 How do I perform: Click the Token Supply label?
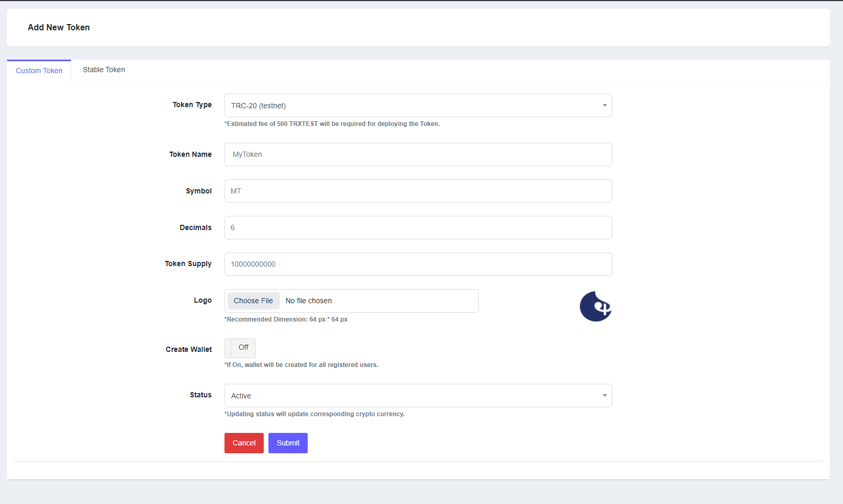tap(188, 264)
